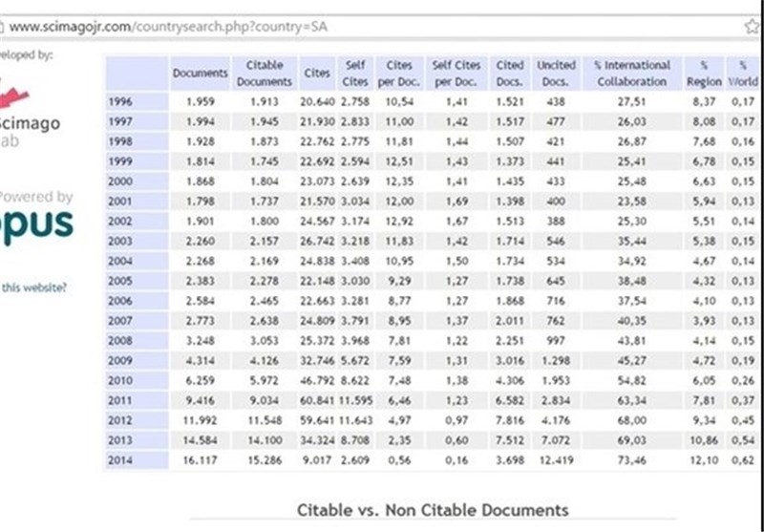Click the 2005 year row label
Screen dimensions: 764x532
pos(120,281)
